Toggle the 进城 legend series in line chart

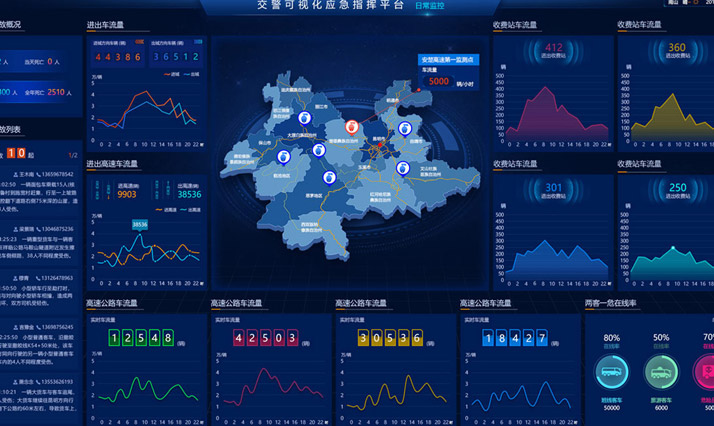click(x=173, y=74)
